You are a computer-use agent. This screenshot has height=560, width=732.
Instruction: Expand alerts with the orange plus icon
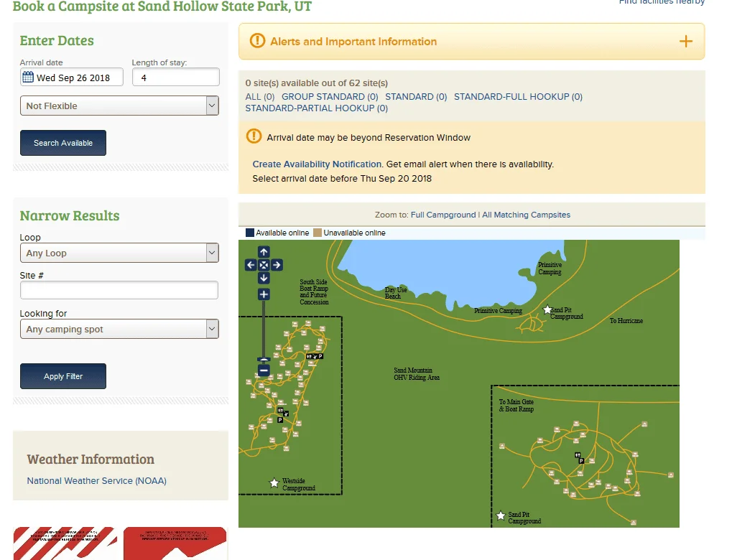click(685, 42)
